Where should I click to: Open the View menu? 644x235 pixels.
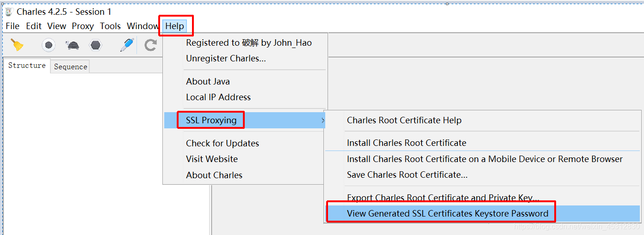56,26
